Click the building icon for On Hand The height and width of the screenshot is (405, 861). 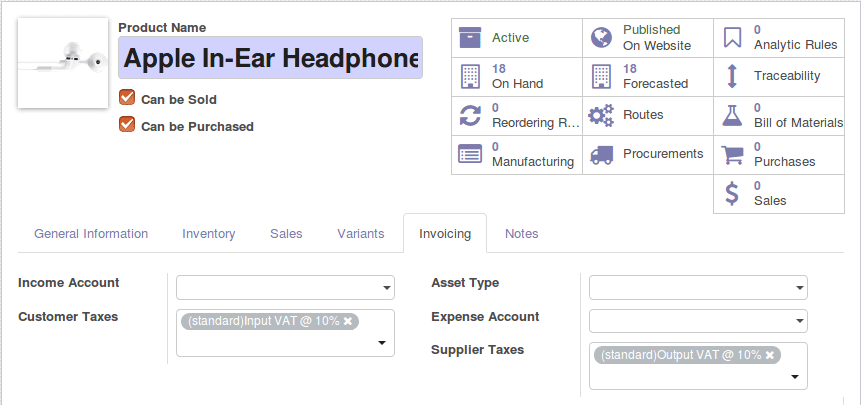click(469, 76)
